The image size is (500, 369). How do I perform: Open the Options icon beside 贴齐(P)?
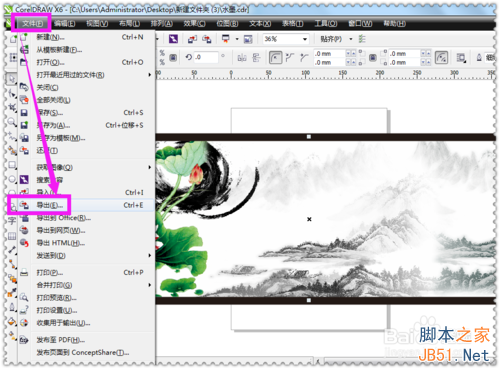point(362,39)
